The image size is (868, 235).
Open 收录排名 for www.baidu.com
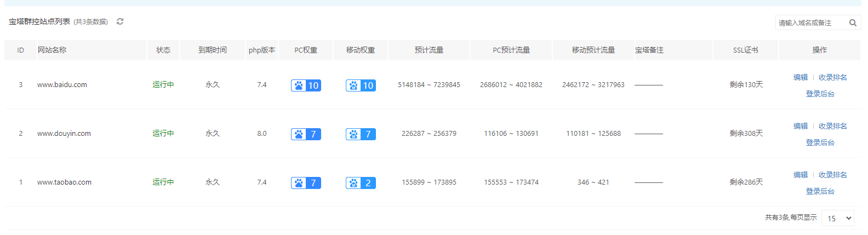tap(833, 77)
